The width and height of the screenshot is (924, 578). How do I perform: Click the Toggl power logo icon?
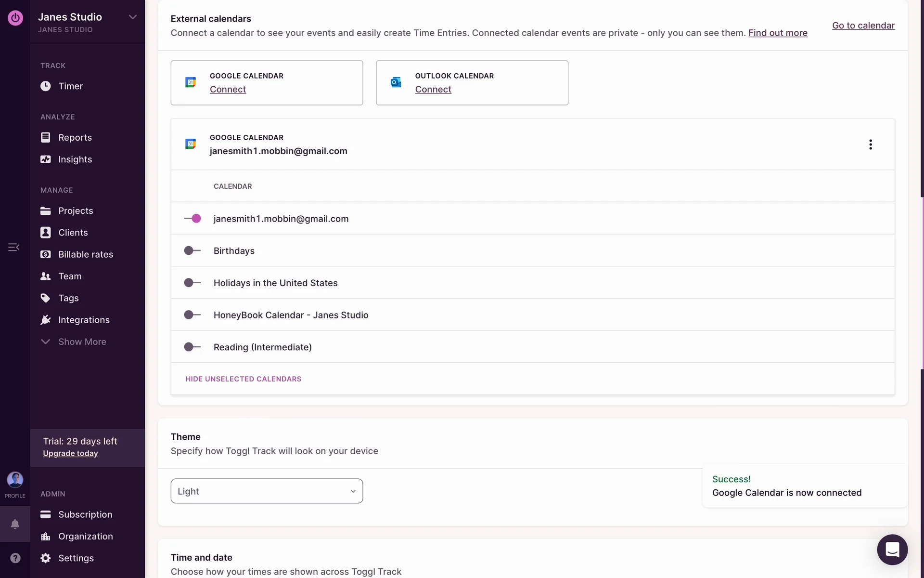[15, 18]
